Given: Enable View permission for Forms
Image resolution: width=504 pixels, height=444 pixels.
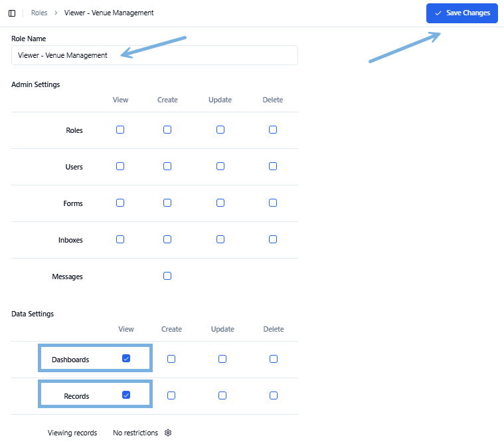Looking at the screenshot, I should (120, 203).
